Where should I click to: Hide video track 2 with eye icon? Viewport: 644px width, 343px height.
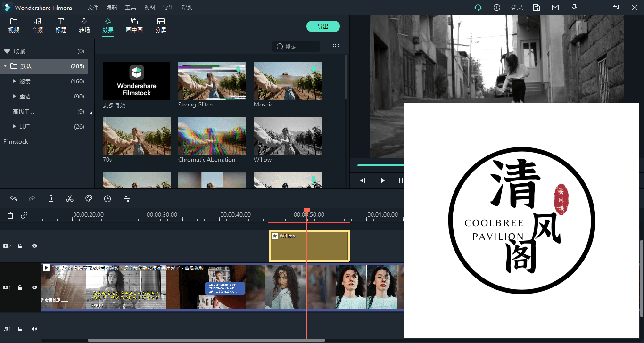point(34,246)
